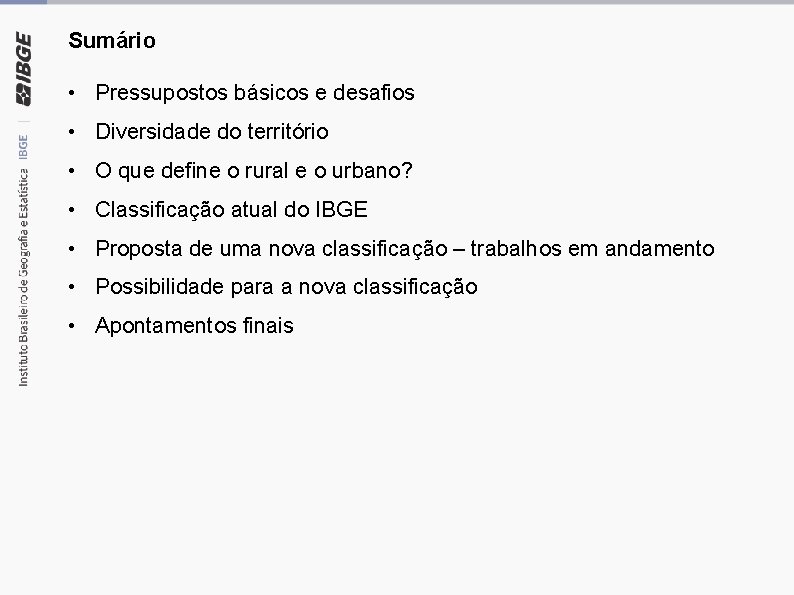
Task: Click bullet dot beside Proposta de uma nova
Action: point(72,249)
